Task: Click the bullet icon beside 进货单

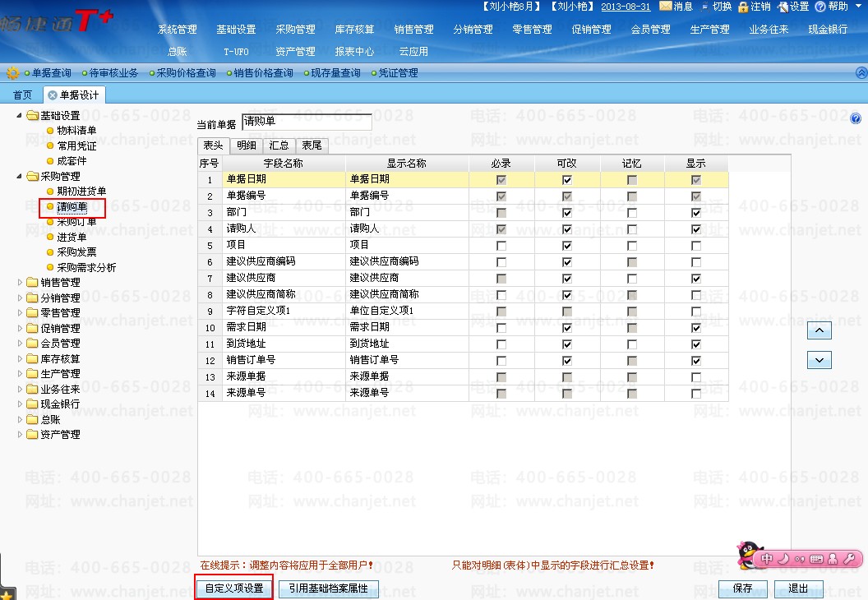Action: (x=50, y=237)
